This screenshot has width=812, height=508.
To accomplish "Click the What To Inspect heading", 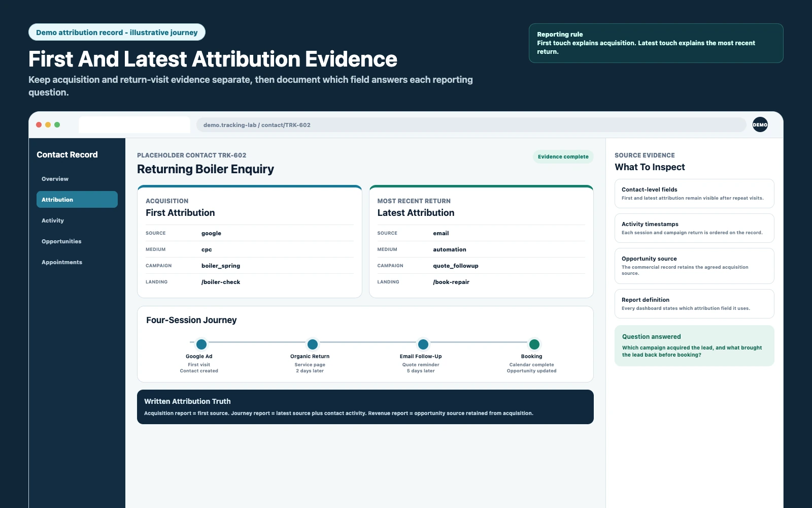I will tap(650, 167).
